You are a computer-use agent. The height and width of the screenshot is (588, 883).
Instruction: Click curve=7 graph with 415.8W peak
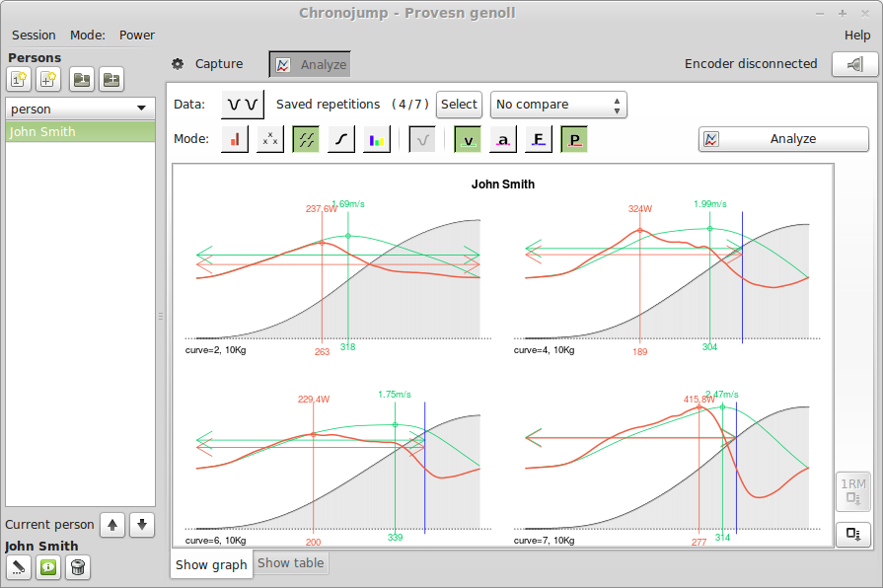click(666, 467)
